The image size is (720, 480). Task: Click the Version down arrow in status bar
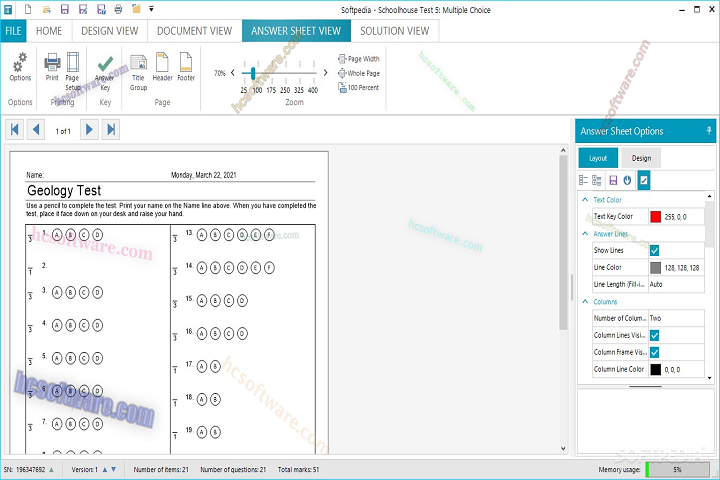(113, 469)
